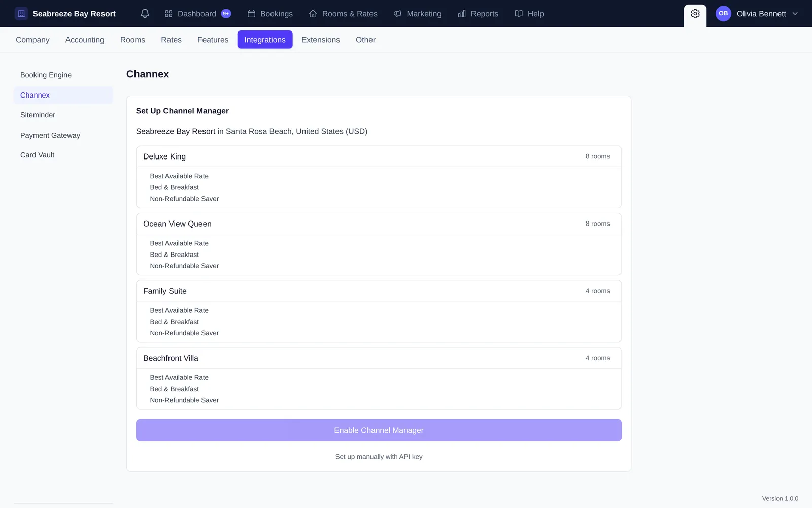Click the Marketing megaphone icon
The width and height of the screenshot is (812, 508).
397,14
